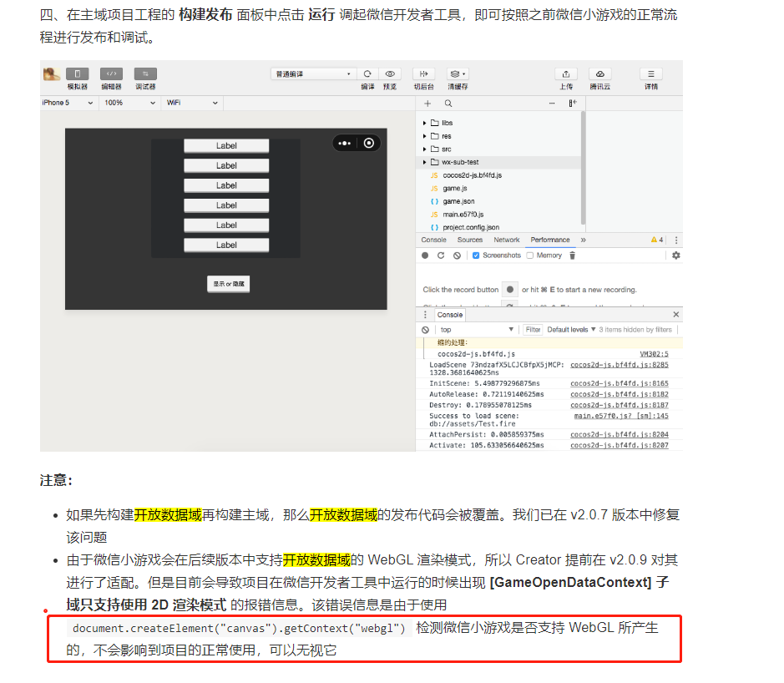Click the console Filter input field
The height and width of the screenshot is (683, 784).
[x=533, y=330]
